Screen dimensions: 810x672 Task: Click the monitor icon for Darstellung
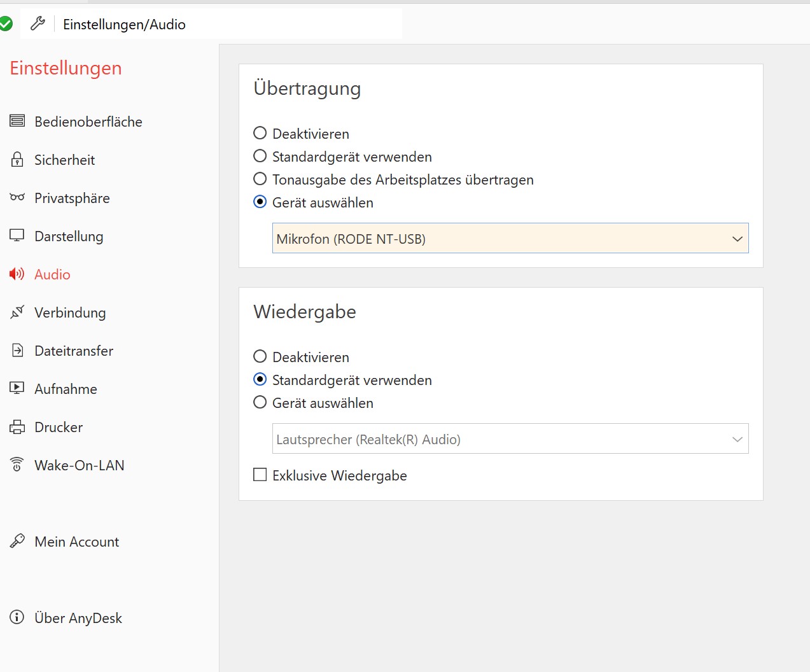(17, 235)
